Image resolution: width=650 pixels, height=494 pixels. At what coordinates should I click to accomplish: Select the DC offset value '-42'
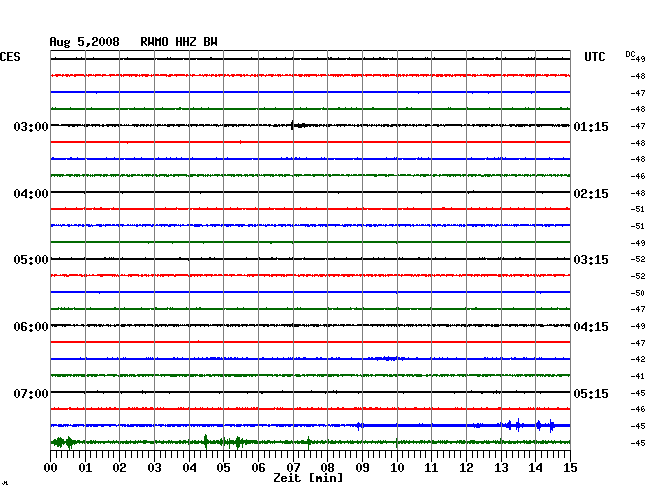coord(638,359)
